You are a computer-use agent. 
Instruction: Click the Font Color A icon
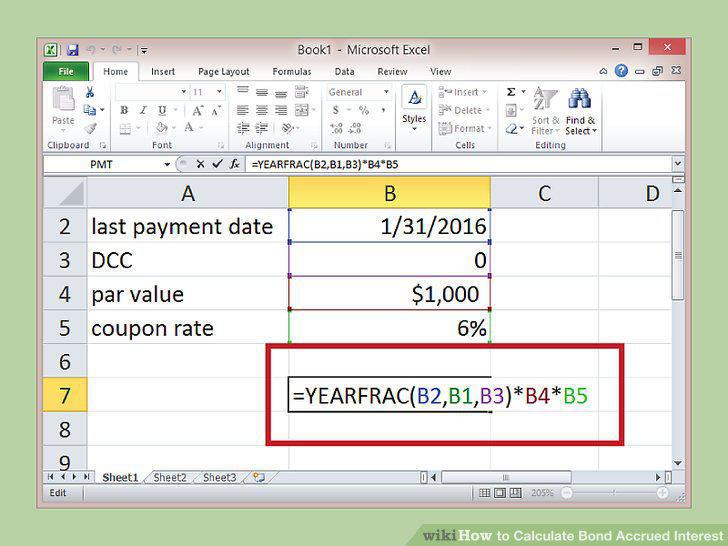click(x=189, y=128)
